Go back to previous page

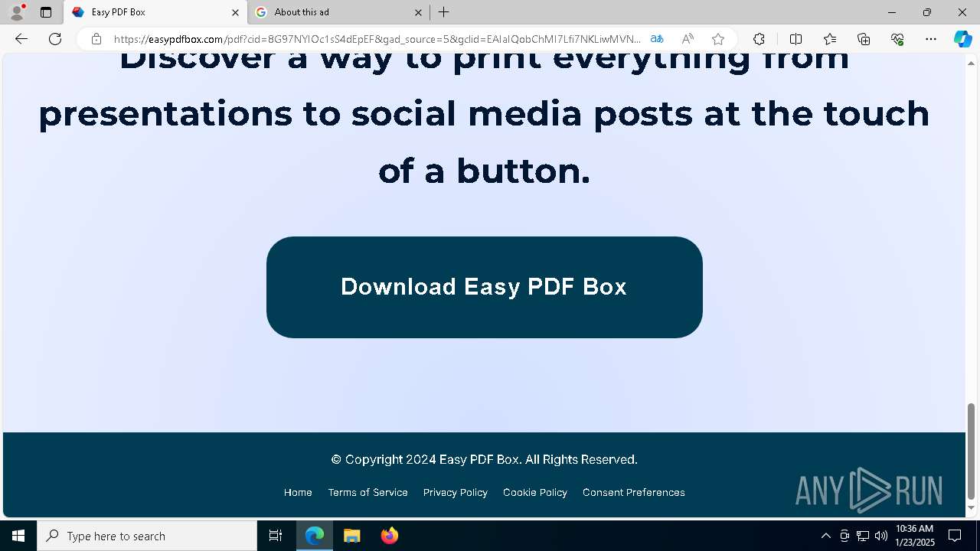21,39
